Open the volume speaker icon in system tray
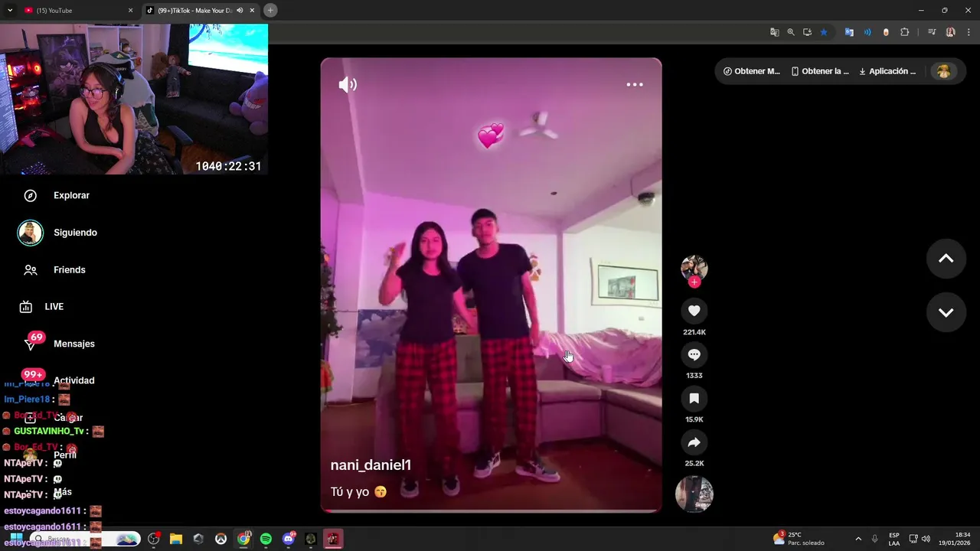The height and width of the screenshot is (551, 980). [926, 539]
